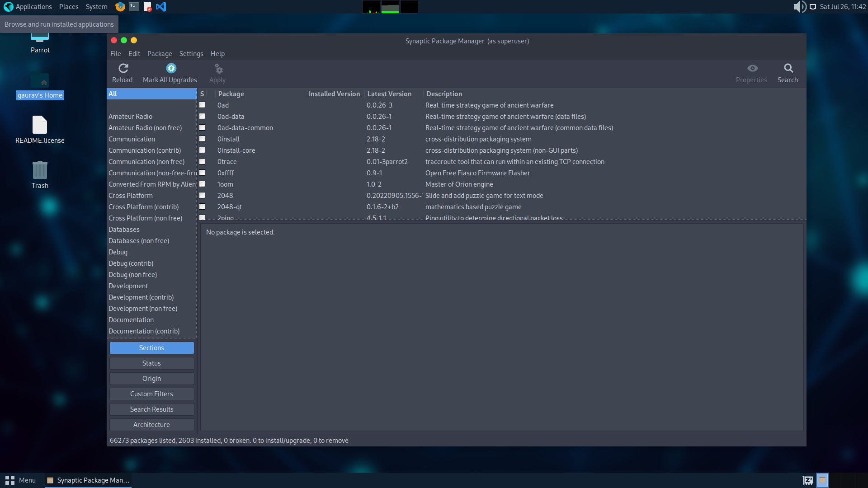Viewport: 868px width, 488px height.
Task: Open the Places menu in top panel
Action: pos(69,7)
